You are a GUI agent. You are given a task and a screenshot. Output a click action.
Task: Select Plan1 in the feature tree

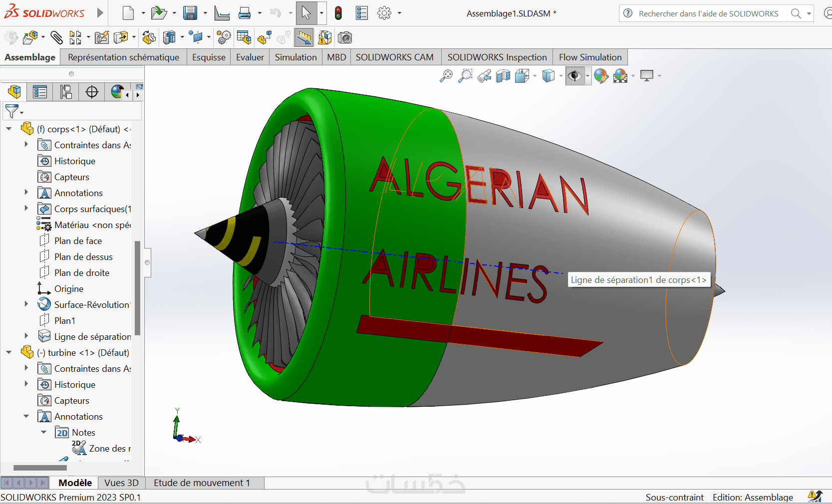(65, 320)
